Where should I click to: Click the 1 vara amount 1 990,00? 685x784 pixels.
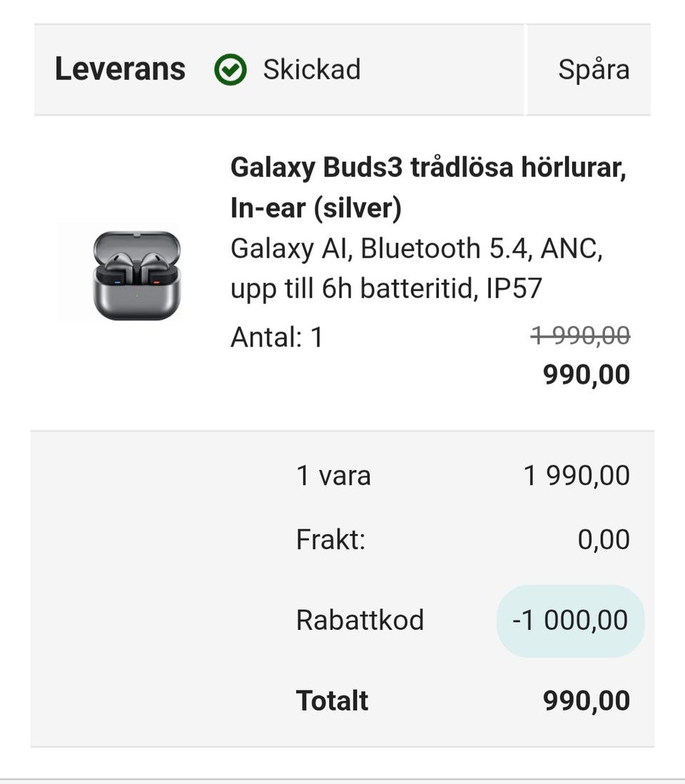click(x=577, y=476)
